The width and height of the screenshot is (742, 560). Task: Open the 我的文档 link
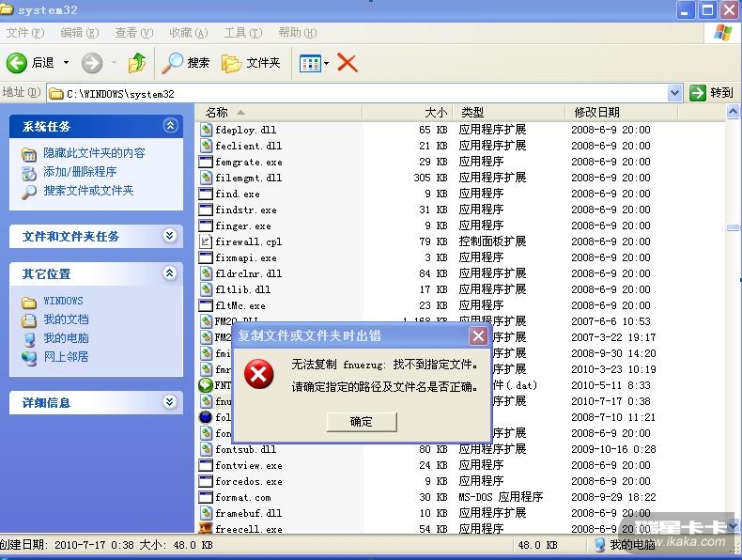(x=67, y=319)
